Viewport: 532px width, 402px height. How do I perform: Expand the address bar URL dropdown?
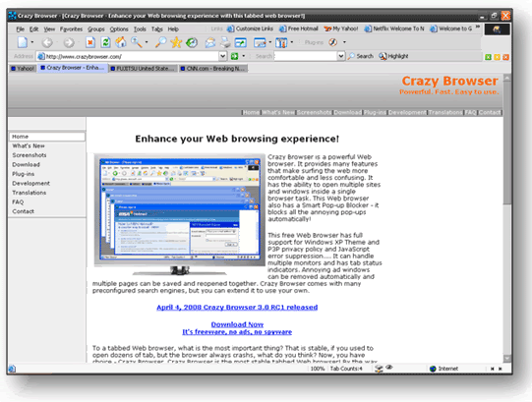point(222,56)
